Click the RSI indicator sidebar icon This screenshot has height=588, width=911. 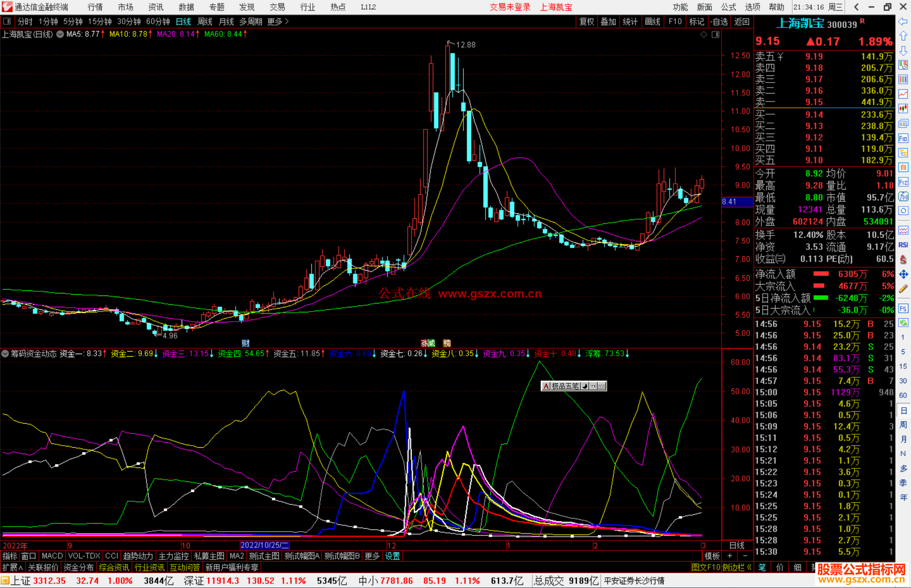click(903, 245)
